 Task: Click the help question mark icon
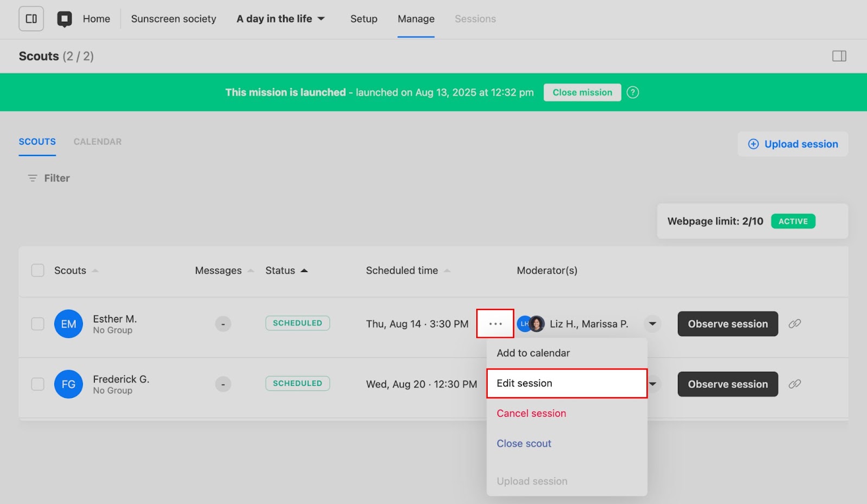pyautogui.click(x=632, y=92)
